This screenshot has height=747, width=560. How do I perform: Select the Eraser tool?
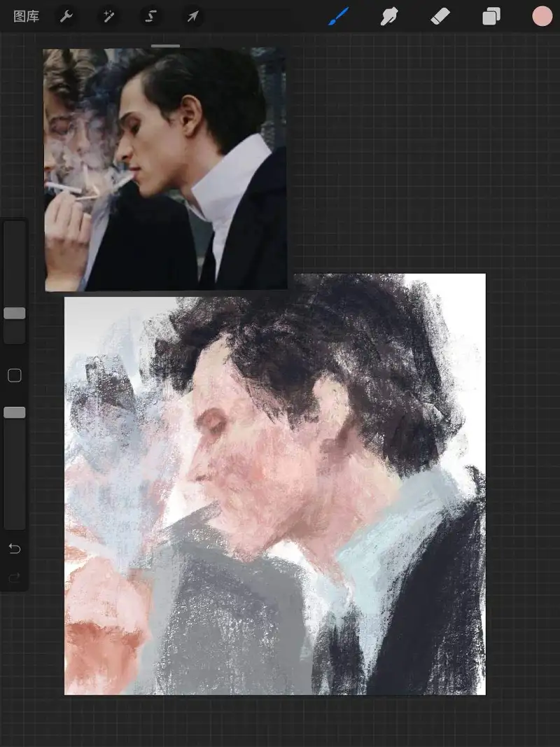(440, 17)
